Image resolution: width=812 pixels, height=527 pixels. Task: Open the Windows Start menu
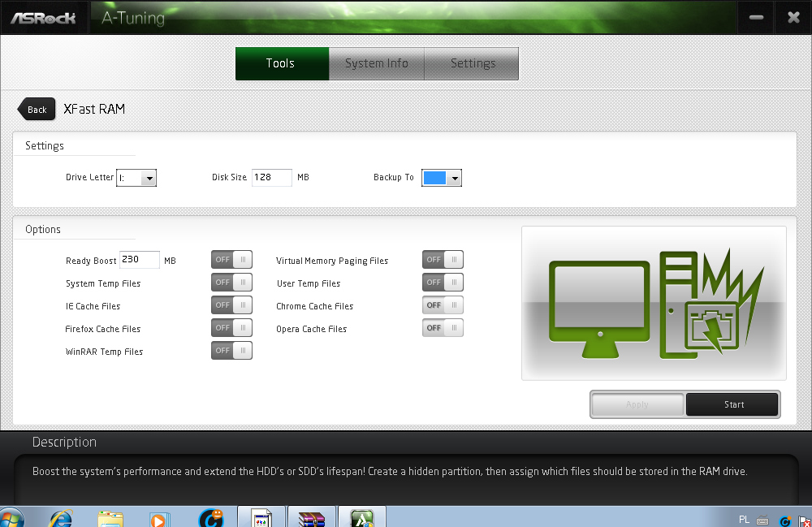tap(11, 518)
